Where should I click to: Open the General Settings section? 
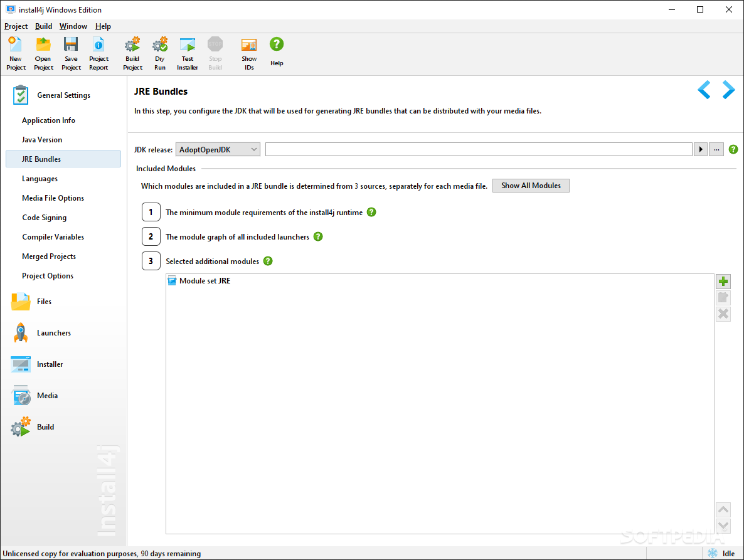coord(52,95)
